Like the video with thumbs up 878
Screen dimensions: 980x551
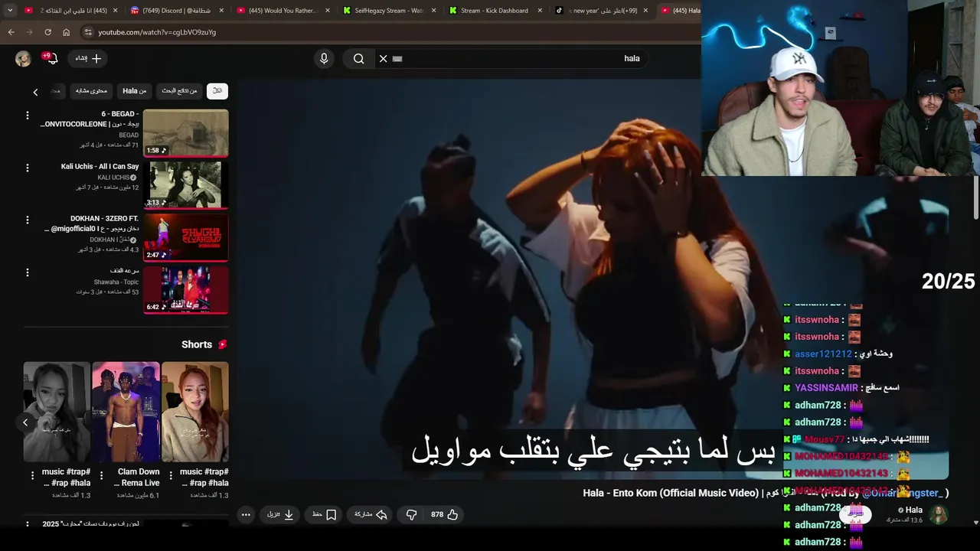[x=444, y=514]
